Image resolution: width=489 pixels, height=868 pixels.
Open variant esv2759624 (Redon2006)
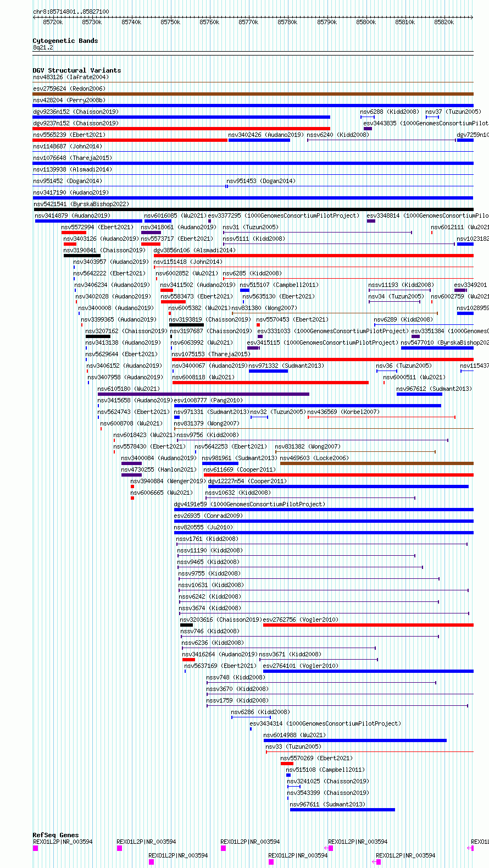pos(69,89)
